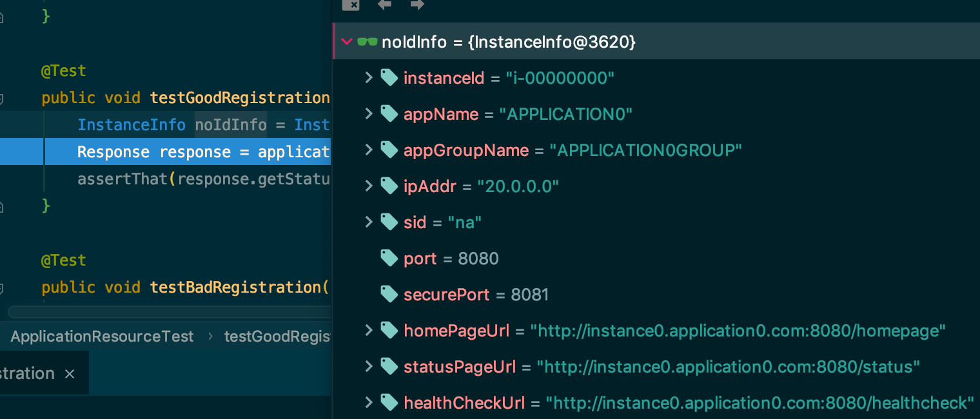The image size is (980, 419).
Task: Expand the statusPageUrl entry
Action: (x=369, y=366)
